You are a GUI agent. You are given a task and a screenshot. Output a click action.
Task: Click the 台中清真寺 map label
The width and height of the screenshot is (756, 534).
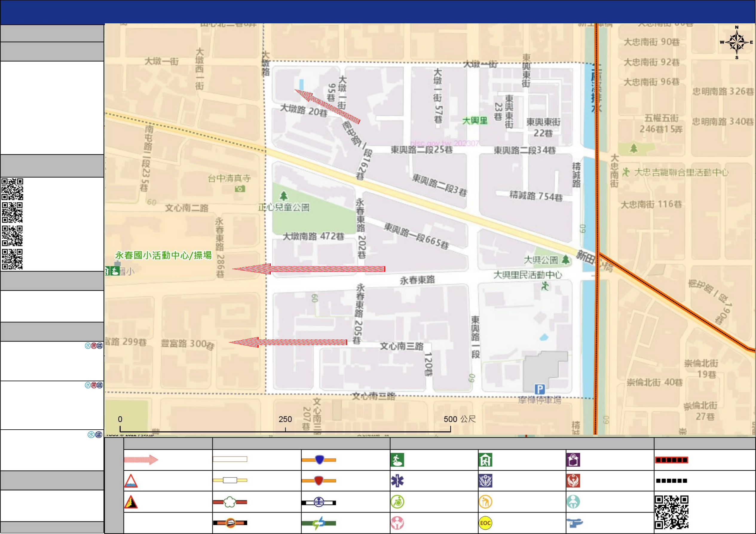pos(229,178)
